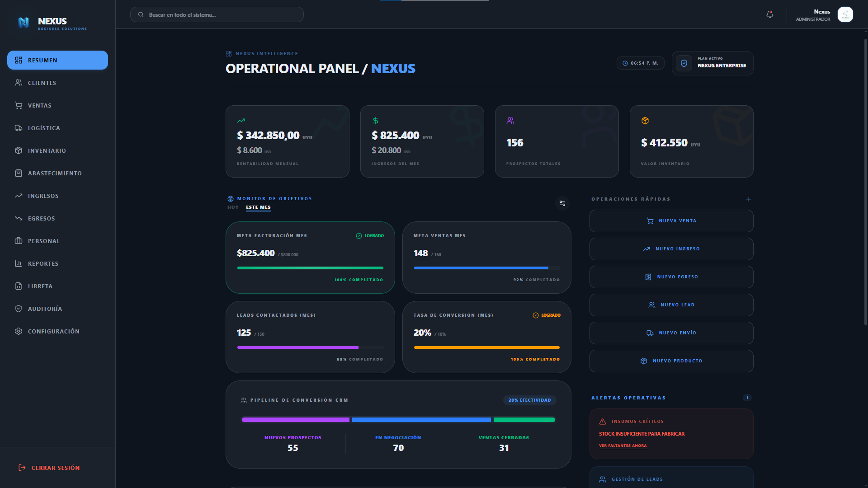Open Resumen in the sidebar
Viewport: 868px width, 488px height.
click(x=57, y=60)
